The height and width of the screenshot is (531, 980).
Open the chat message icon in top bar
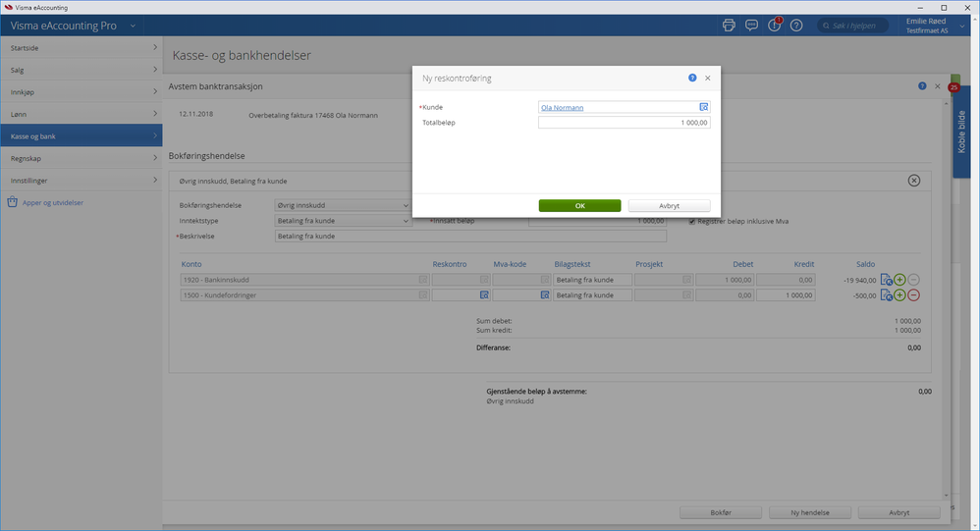click(x=751, y=26)
